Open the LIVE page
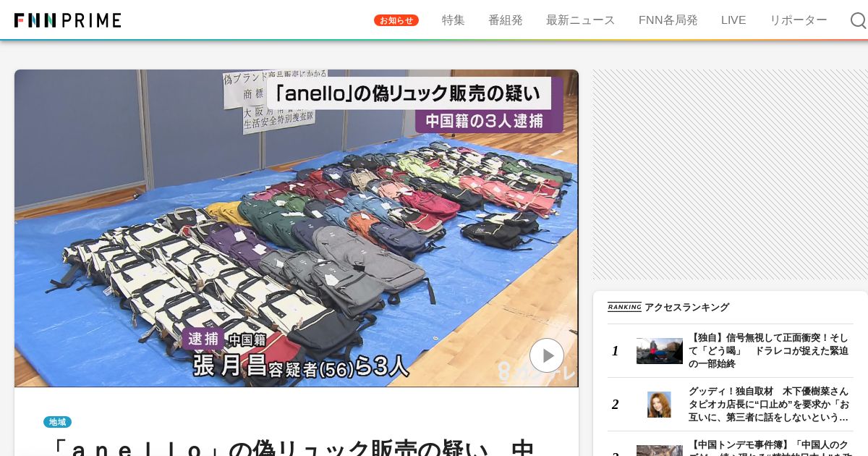 coord(733,20)
